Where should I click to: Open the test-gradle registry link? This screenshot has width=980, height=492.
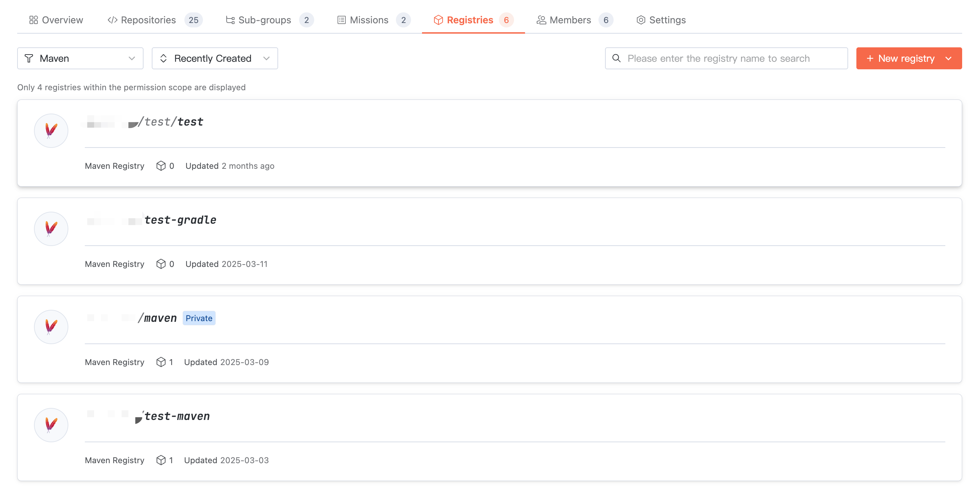[x=180, y=220]
